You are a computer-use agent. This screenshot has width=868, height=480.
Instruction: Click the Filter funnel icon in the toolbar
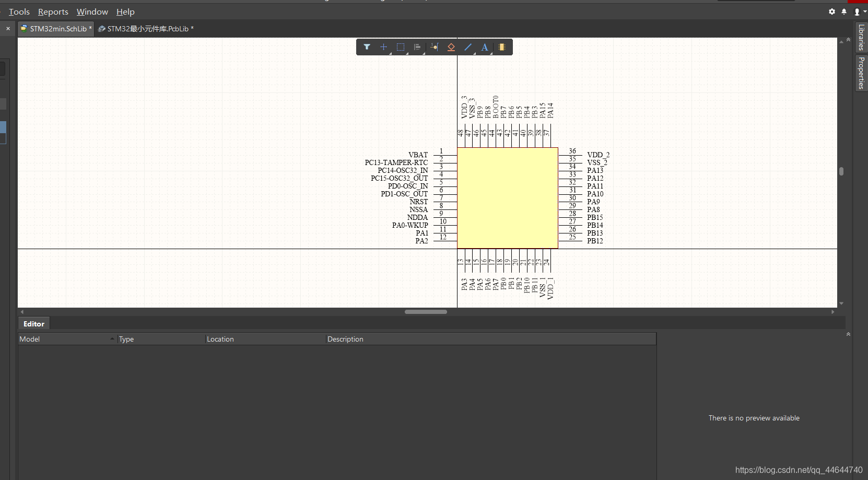click(x=367, y=47)
